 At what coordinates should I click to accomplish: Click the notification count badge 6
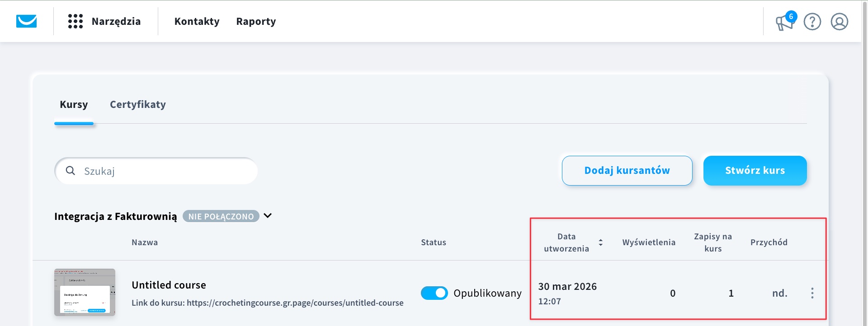coord(791,17)
